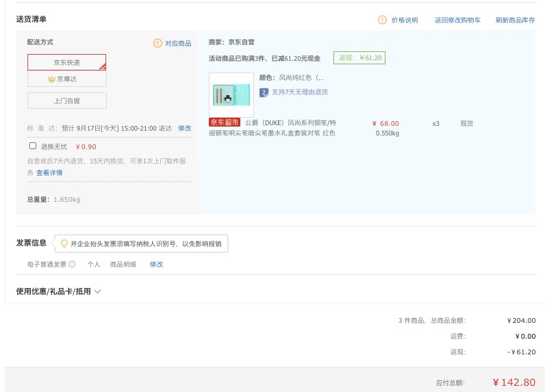Screen dimensions: 545x392
Task: Click the 发票信息 section heading
Action: 31,243
